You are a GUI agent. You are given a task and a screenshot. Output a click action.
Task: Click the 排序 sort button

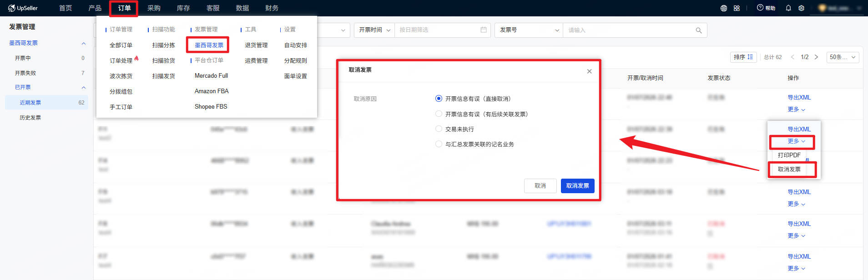pyautogui.click(x=743, y=57)
